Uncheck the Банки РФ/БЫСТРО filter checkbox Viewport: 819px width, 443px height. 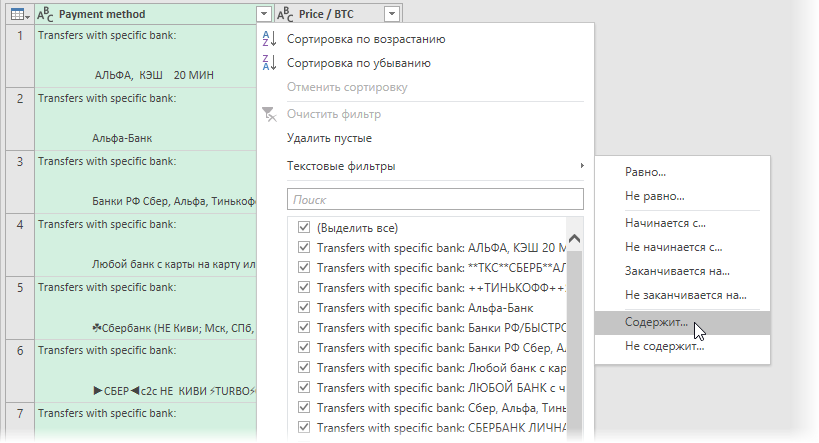click(303, 327)
